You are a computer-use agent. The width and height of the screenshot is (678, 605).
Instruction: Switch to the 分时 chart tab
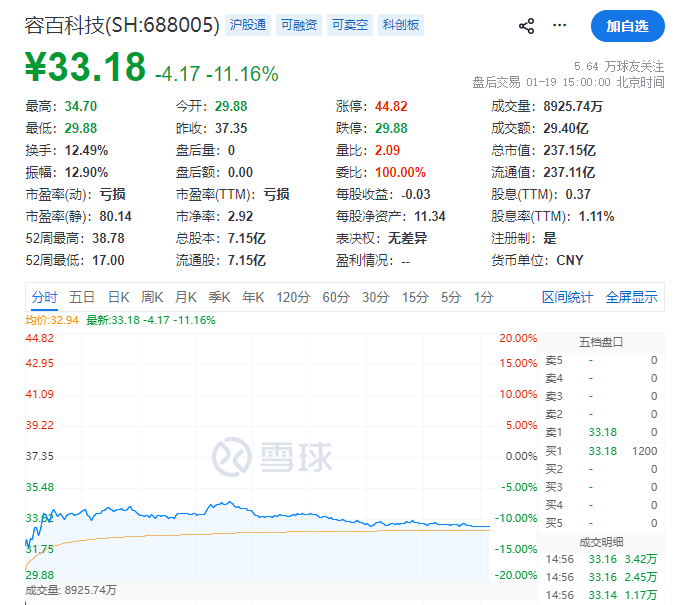(44, 297)
